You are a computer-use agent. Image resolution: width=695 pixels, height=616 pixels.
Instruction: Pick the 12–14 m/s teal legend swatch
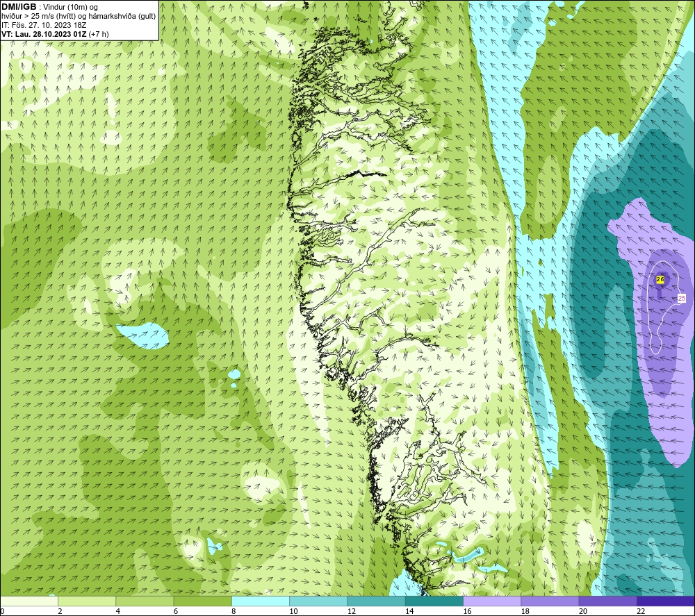click(376, 601)
